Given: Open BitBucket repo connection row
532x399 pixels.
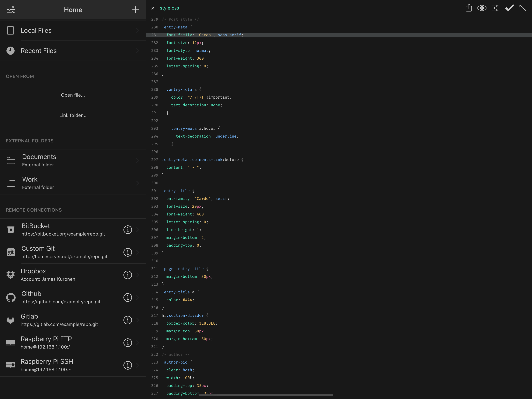Looking at the screenshot, I should [x=73, y=230].
